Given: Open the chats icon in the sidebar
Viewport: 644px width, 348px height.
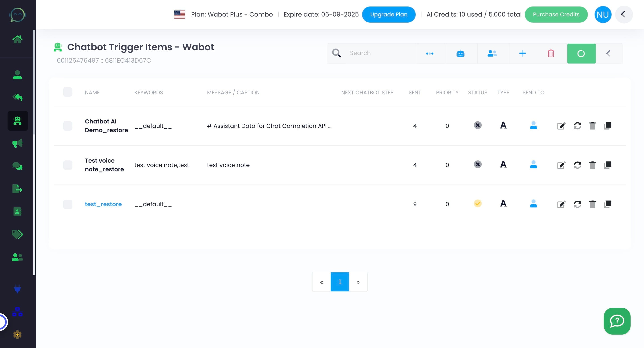Looking at the screenshot, I should point(17,166).
